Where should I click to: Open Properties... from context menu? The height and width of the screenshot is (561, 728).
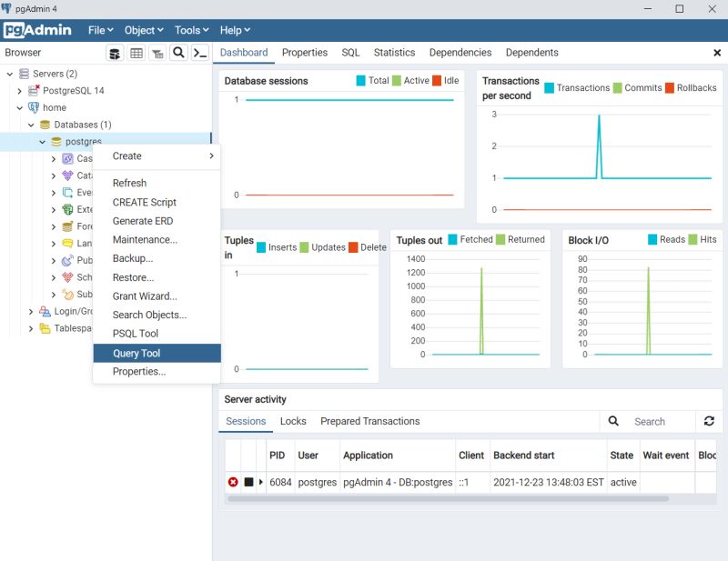[157, 372]
